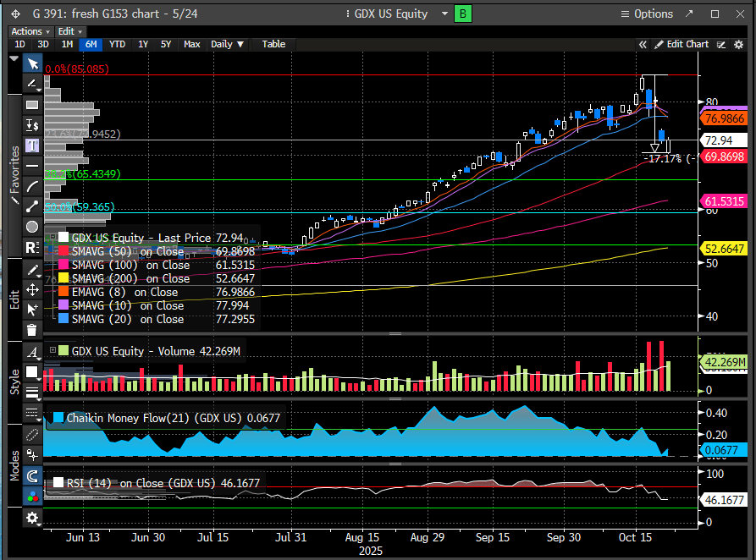Open line thickness style options
This screenshot has height=560, width=756.
pyautogui.click(x=32, y=393)
